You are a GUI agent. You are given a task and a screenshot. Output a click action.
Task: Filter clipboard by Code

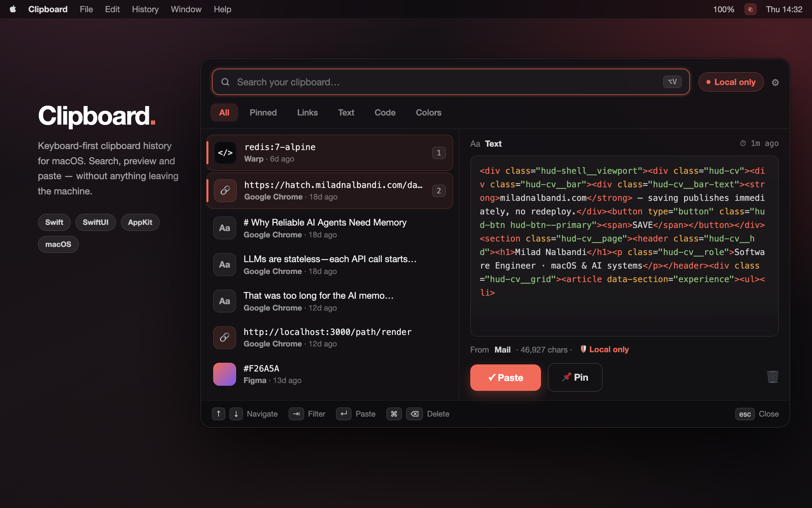[x=385, y=112]
